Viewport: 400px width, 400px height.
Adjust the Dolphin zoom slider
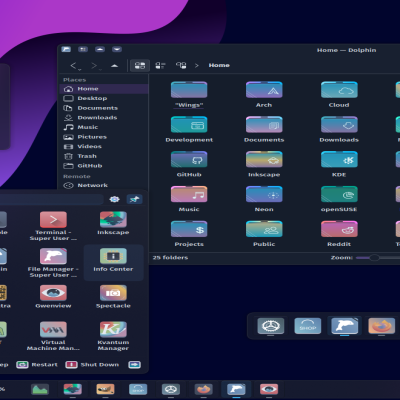(374, 258)
